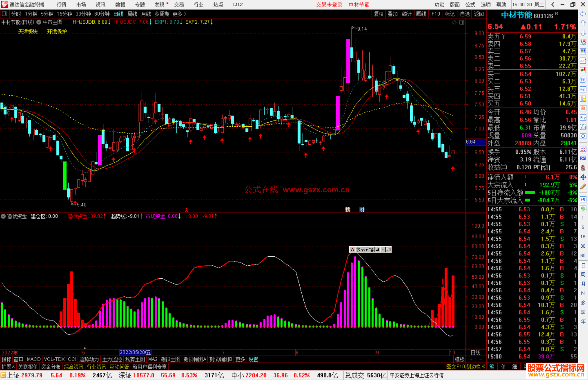The height and width of the screenshot is (380, 588).
Task: Select the 主力监控 indicator tab
Action: click(x=112, y=359)
